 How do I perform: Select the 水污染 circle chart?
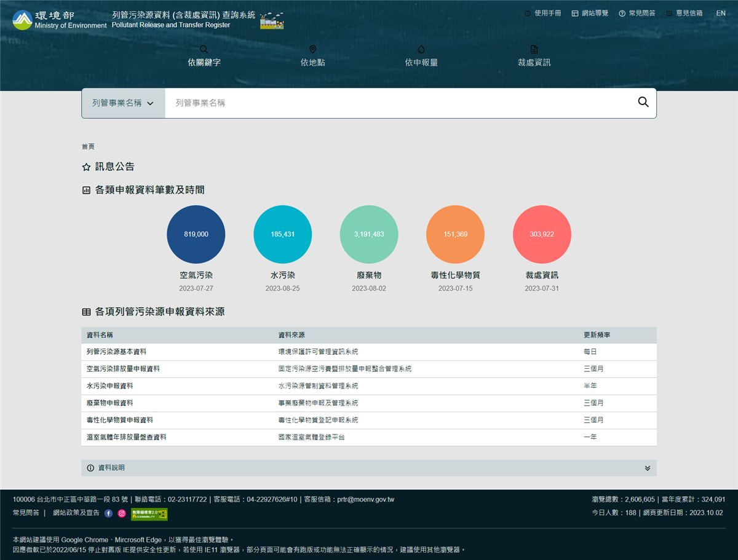coord(282,234)
